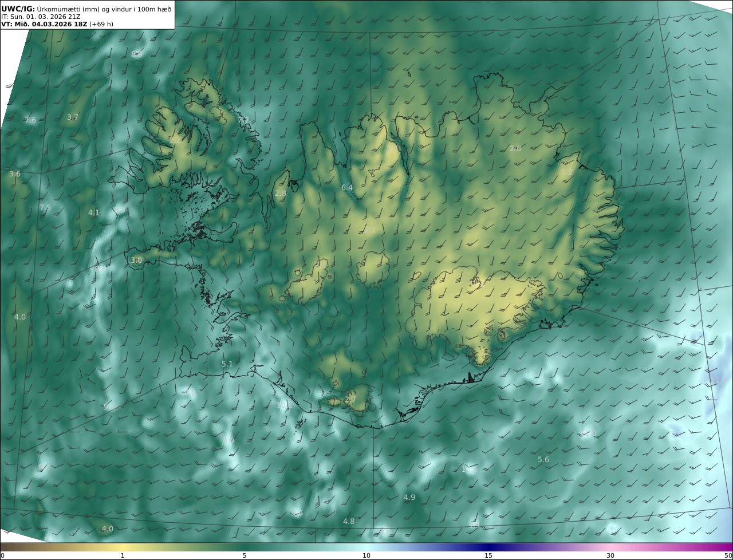Click the 3.7 precipitation value
This screenshot has width=733, height=560.
point(73,117)
